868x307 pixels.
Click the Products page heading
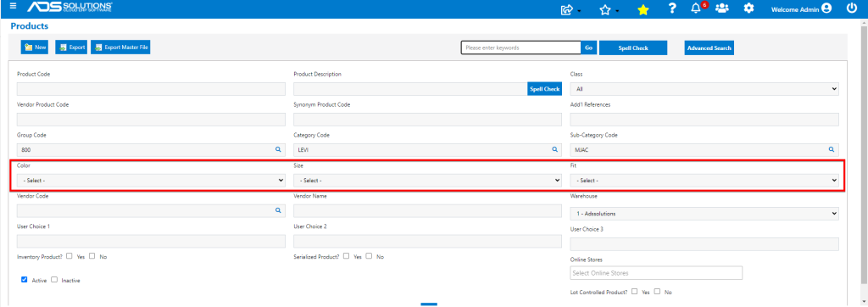[30, 26]
